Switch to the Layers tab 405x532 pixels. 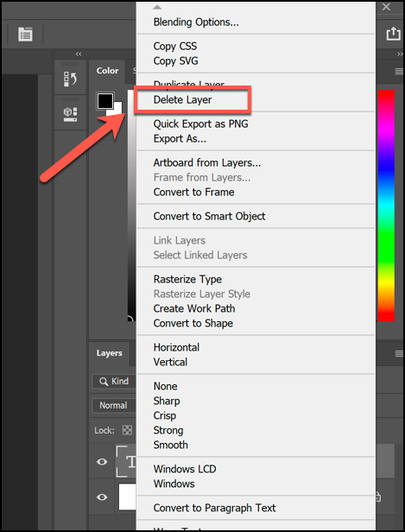109,353
